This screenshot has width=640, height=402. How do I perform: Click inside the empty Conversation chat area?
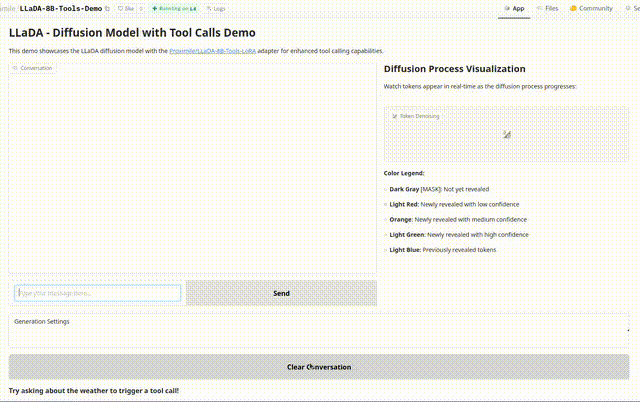(193, 170)
